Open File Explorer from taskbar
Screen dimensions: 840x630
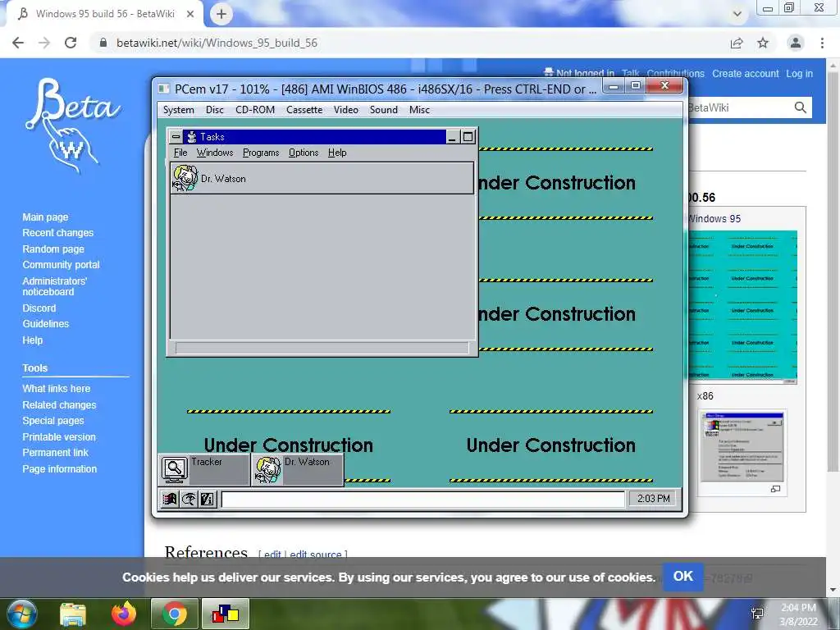(73, 614)
